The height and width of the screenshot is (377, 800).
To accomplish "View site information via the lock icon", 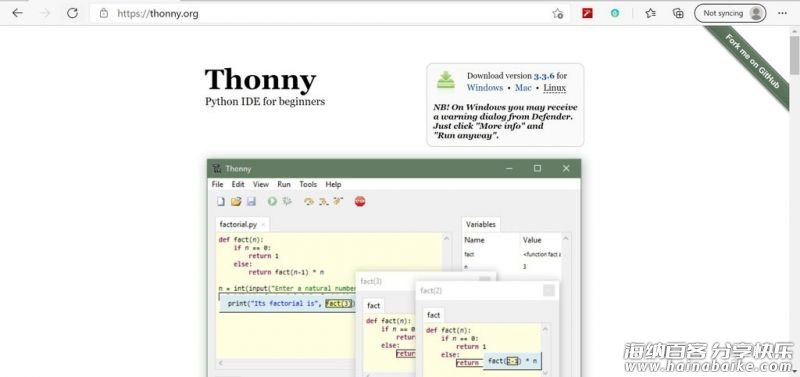I will [104, 14].
